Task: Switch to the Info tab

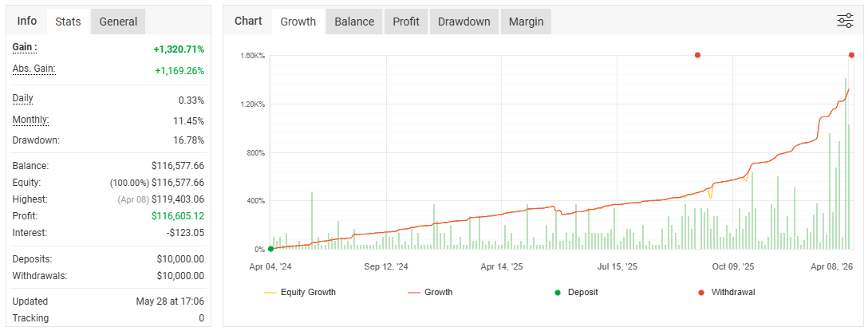Action: (27, 21)
